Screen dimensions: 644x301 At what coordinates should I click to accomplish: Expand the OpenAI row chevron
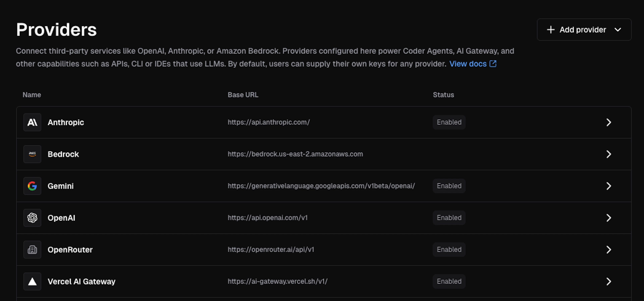(609, 218)
